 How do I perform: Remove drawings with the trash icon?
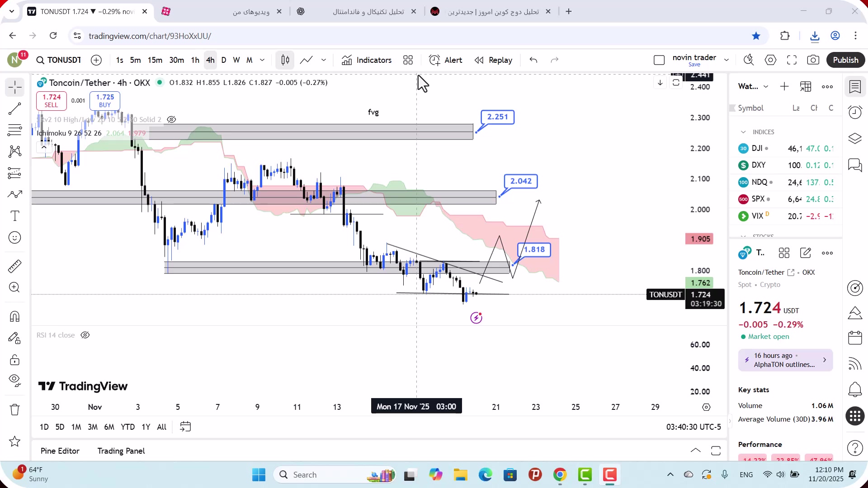[15, 410]
